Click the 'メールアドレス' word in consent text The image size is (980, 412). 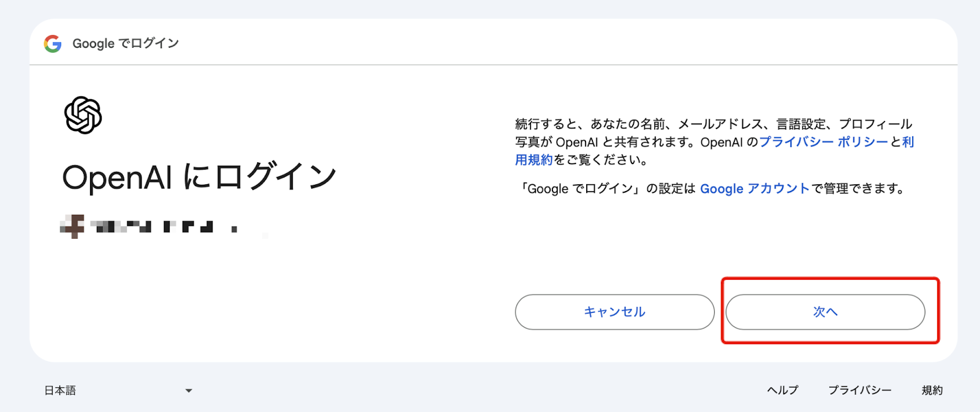tap(720, 124)
